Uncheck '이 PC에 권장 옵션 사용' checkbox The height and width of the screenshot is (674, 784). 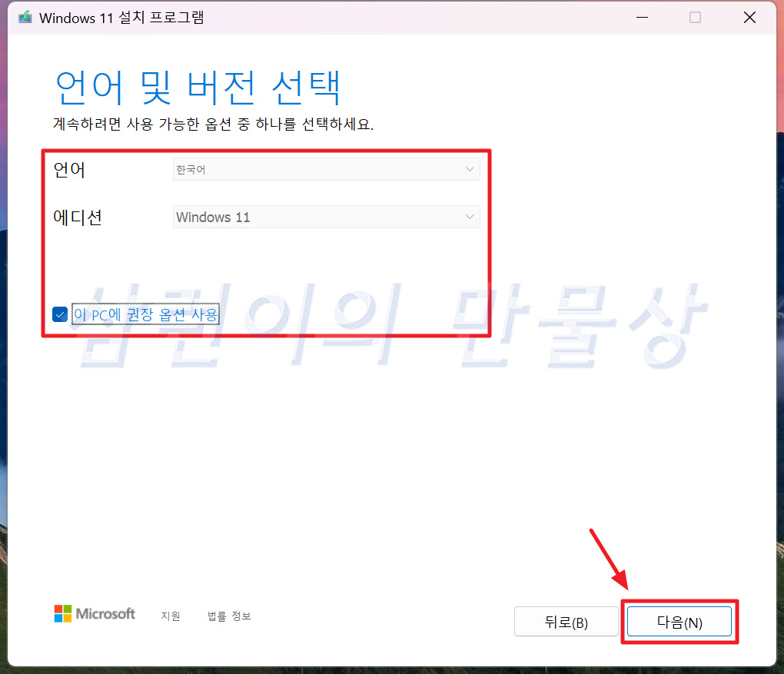coord(60,314)
